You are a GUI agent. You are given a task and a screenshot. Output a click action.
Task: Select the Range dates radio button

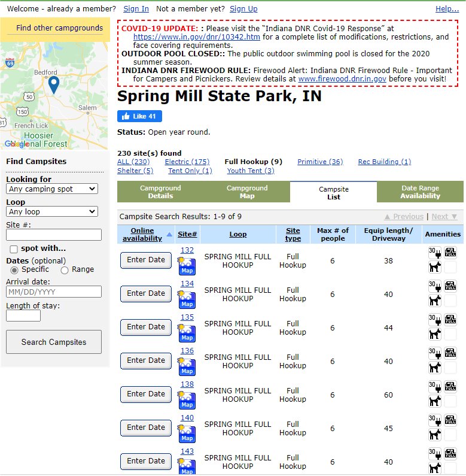[x=65, y=270]
